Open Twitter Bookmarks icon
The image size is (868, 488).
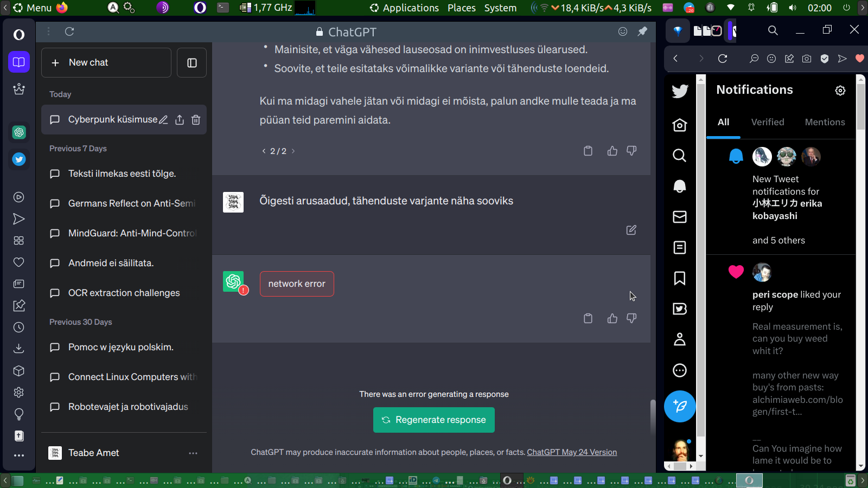(x=680, y=278)
